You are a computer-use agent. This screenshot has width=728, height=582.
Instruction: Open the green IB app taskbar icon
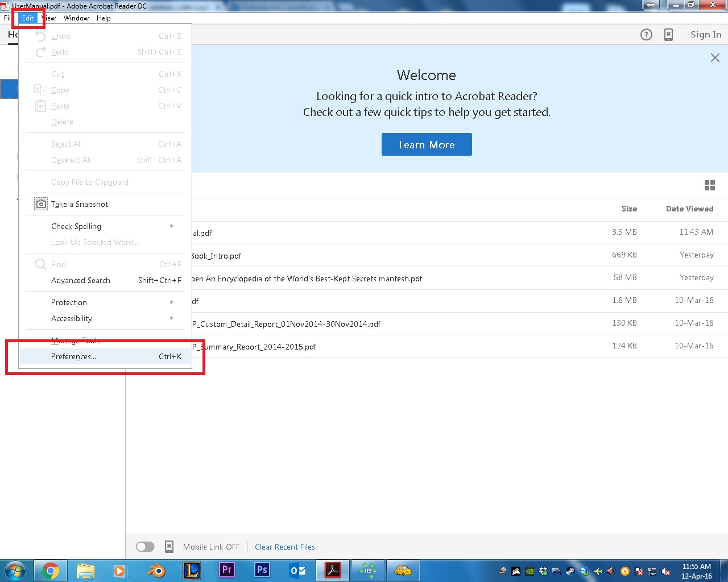[x=368, y=570]
